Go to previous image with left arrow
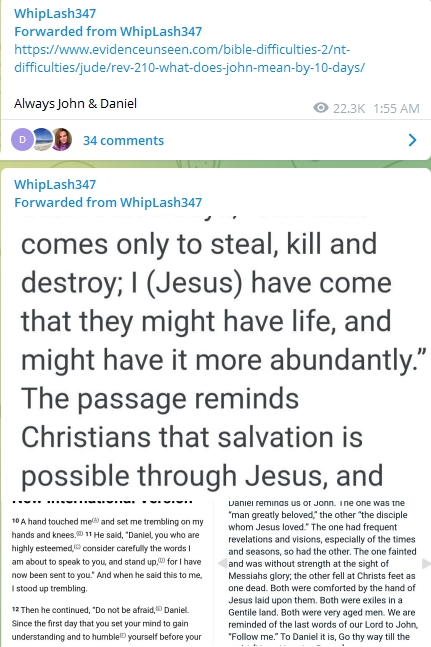Image resolution: width=431 pixels, height=647 pixels. coord(222,563)
